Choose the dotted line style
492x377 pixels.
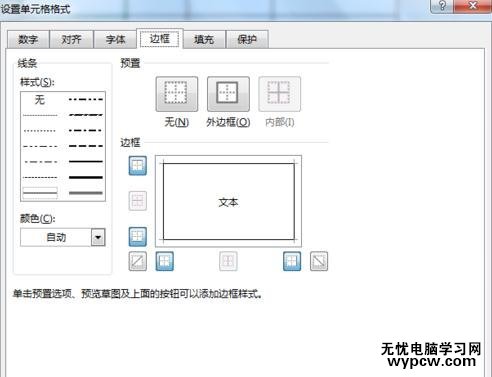40,131
